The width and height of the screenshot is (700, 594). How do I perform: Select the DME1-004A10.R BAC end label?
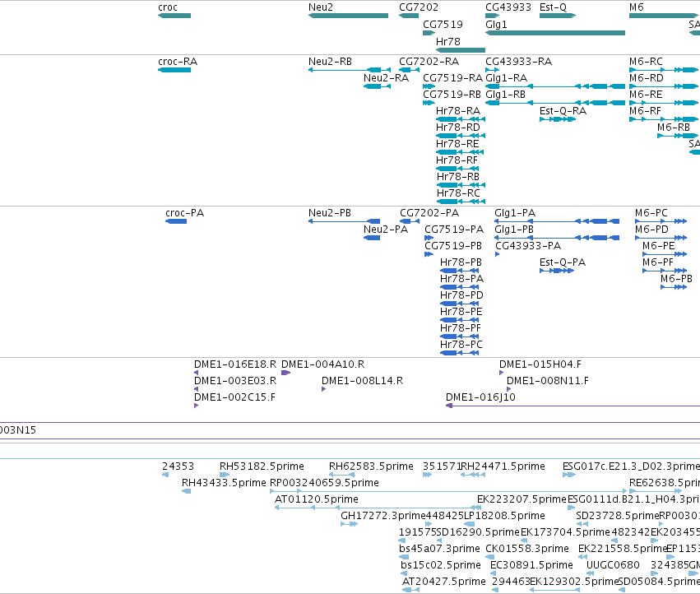click(322, 364)
